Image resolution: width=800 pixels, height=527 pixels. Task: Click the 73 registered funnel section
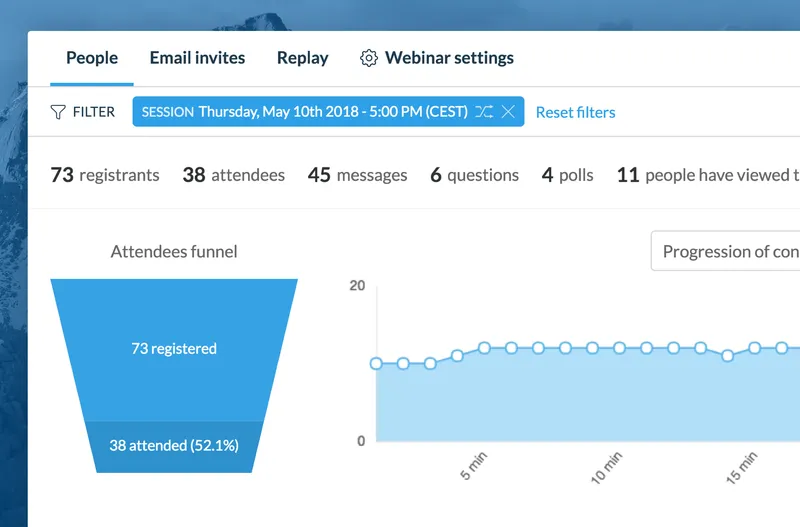174,349
